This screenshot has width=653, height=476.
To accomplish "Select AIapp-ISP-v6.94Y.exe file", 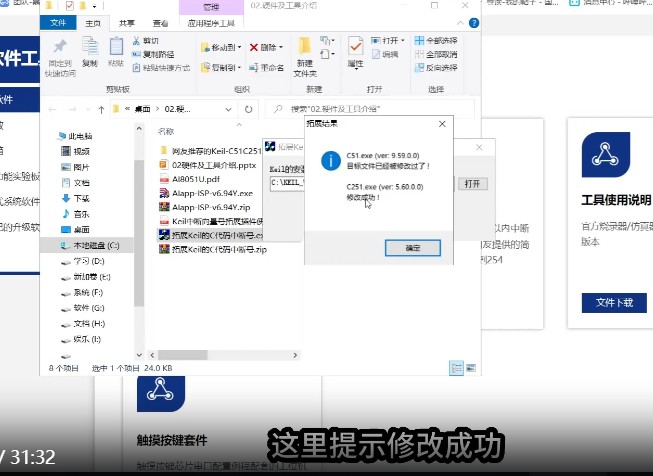I will coord(207,193).
